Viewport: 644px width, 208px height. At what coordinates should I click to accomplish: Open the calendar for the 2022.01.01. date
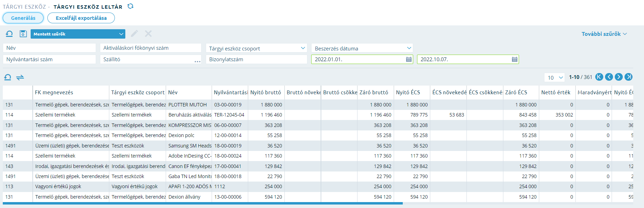click(x=409, y=59)
